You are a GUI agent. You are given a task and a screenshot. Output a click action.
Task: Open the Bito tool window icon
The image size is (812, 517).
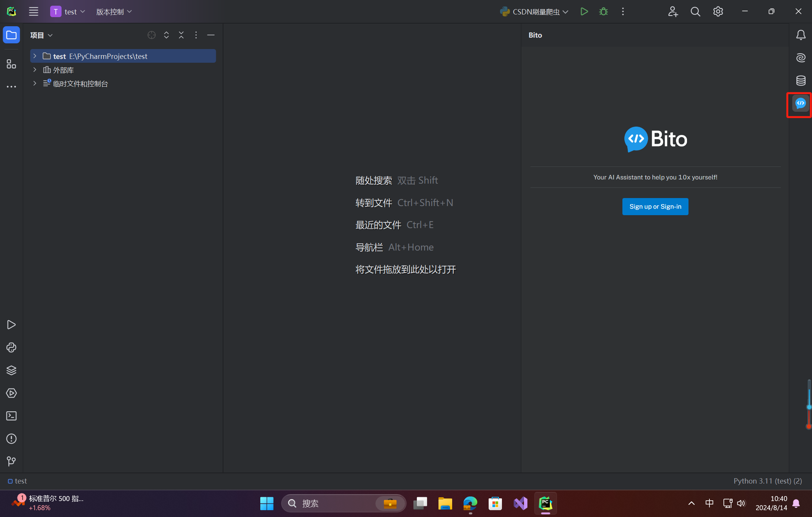(x=800, y=103)
